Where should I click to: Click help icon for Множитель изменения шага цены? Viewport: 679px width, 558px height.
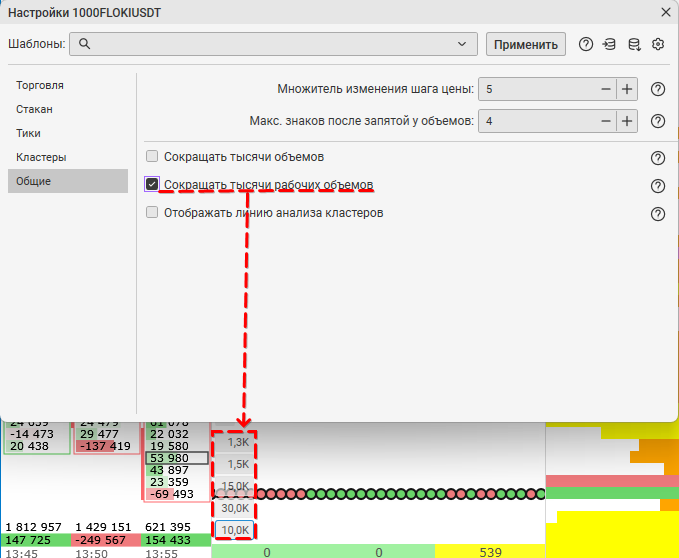tap(658, 89)
